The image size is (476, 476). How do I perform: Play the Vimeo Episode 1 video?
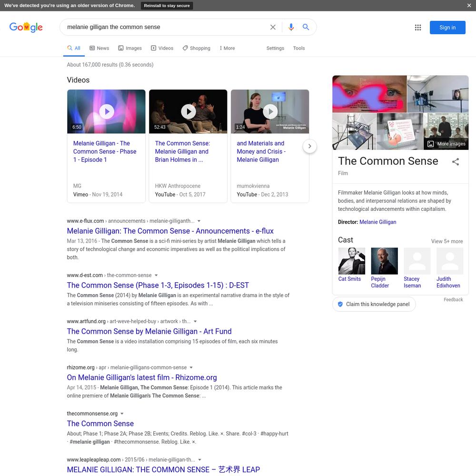pyautogui.click(x=107, y=111)
